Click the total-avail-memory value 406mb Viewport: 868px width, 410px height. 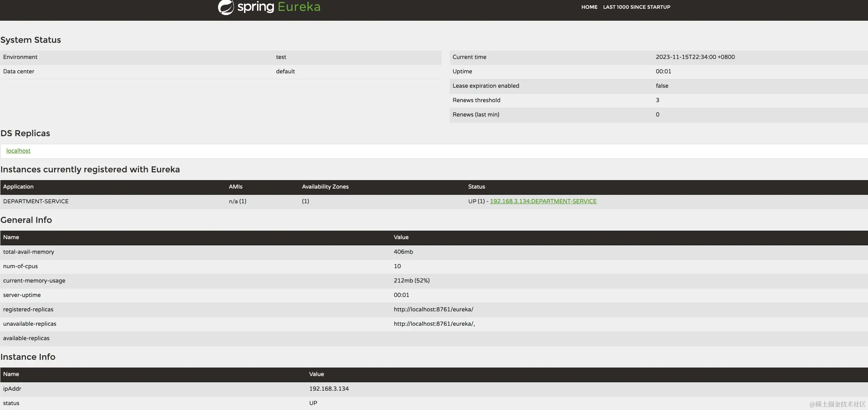pos(403,252)
